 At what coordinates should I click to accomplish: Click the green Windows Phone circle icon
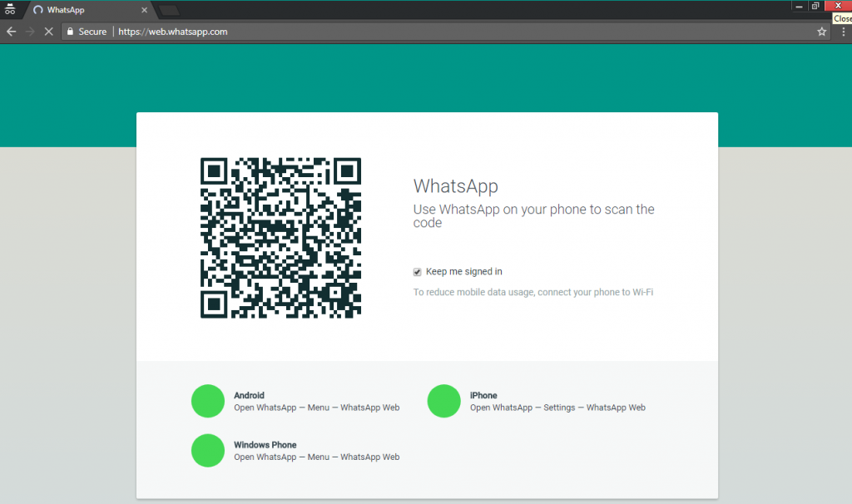click(207, 451)
